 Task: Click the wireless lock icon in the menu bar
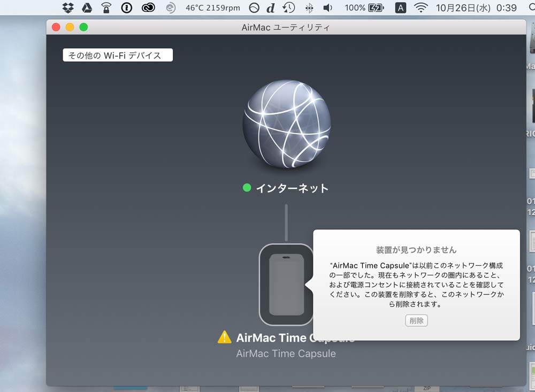point(106,7)
